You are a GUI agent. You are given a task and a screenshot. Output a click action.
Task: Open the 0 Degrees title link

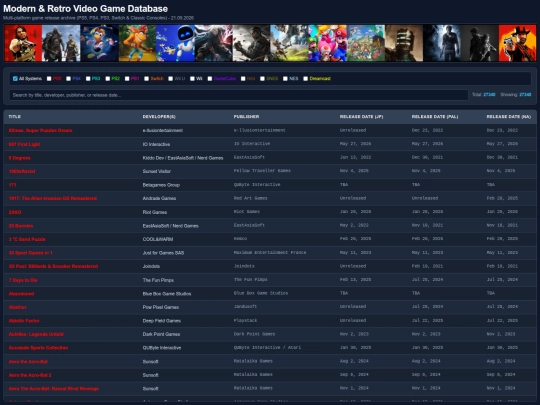(19, 158)
